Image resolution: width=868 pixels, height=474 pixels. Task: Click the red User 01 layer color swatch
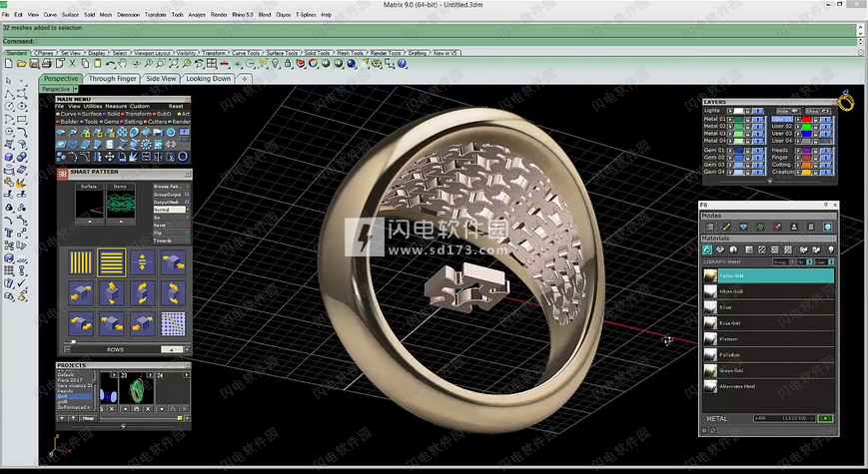tap(806, 119)
